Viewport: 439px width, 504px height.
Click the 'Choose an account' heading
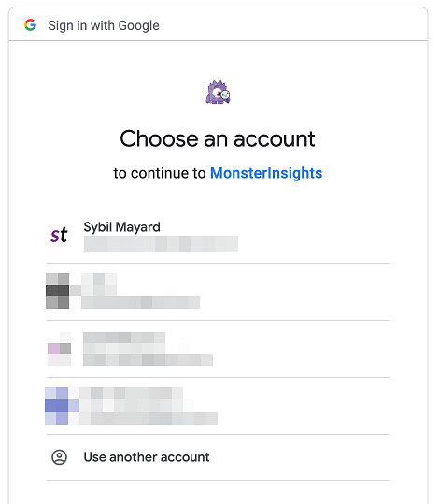218,138
